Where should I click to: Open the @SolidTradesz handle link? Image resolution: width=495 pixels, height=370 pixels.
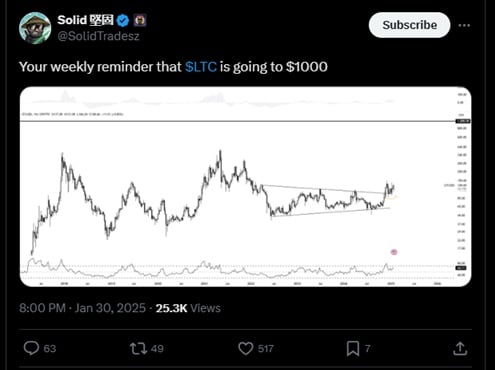point(98,36)
